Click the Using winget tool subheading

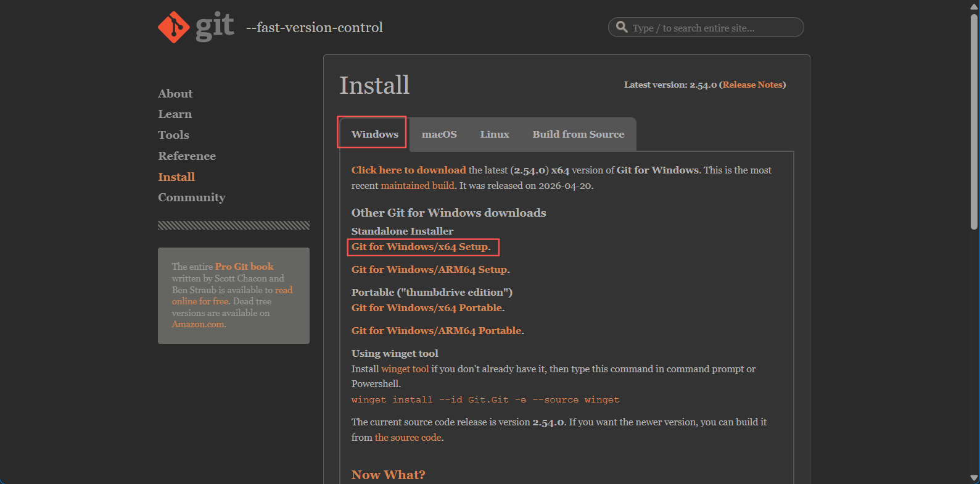pyautogui.click(x=395, y=354)
